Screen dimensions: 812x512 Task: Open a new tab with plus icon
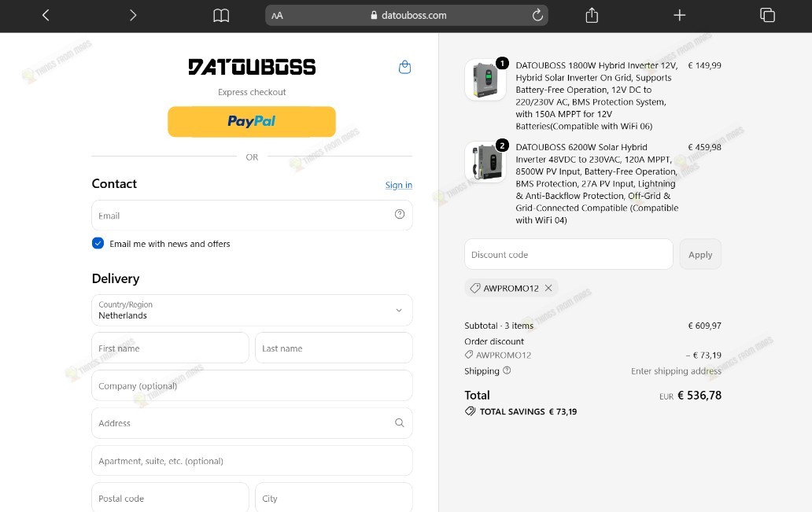(680, 15)
